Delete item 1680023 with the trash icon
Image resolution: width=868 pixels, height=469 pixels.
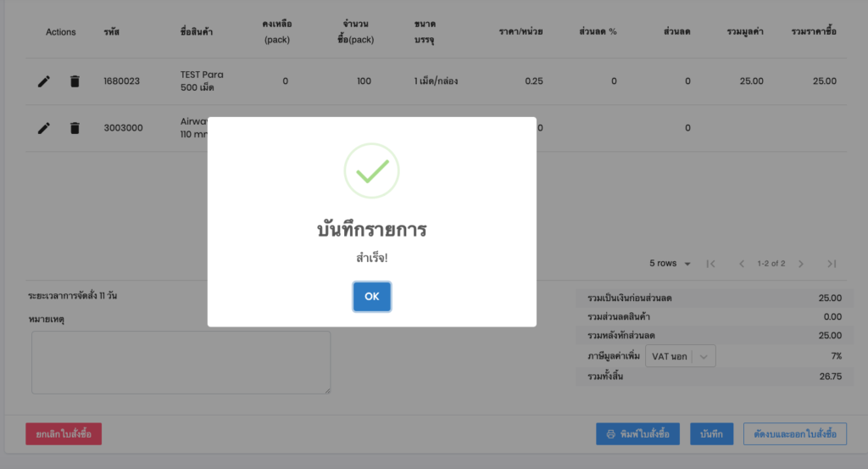pyautogui.click(x=75, y=81)
